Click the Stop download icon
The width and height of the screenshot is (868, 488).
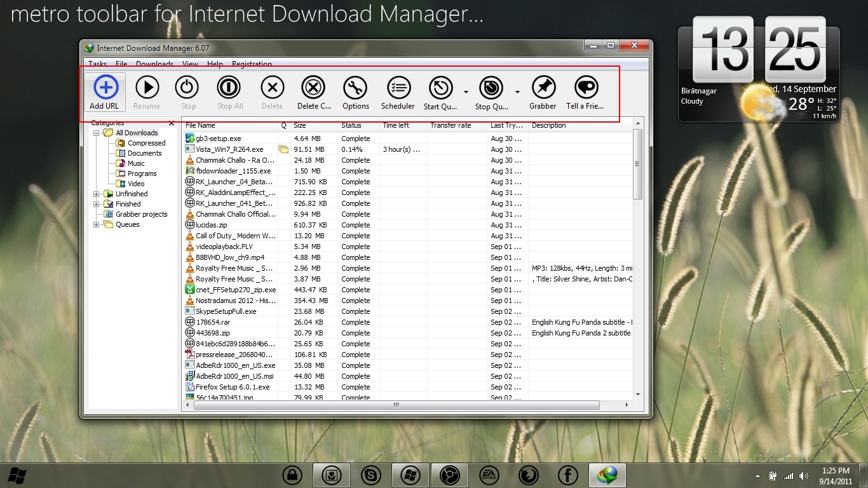187,87
